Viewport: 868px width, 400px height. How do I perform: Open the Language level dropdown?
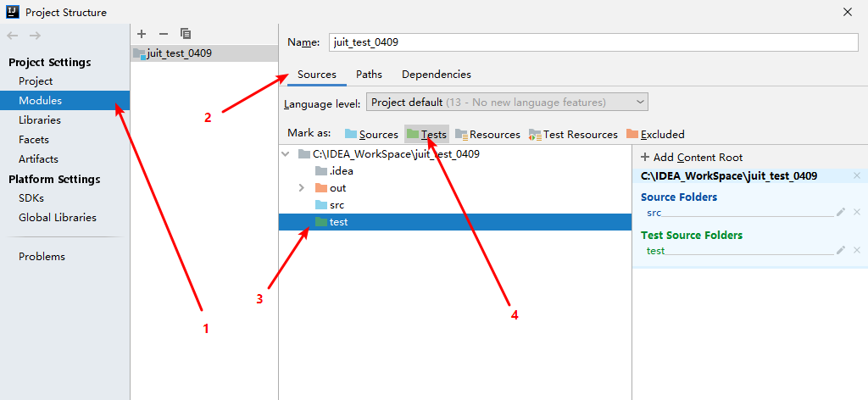coord(506,103)
